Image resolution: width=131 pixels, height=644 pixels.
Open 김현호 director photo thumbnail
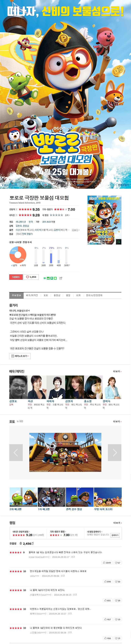coord(18,387)
